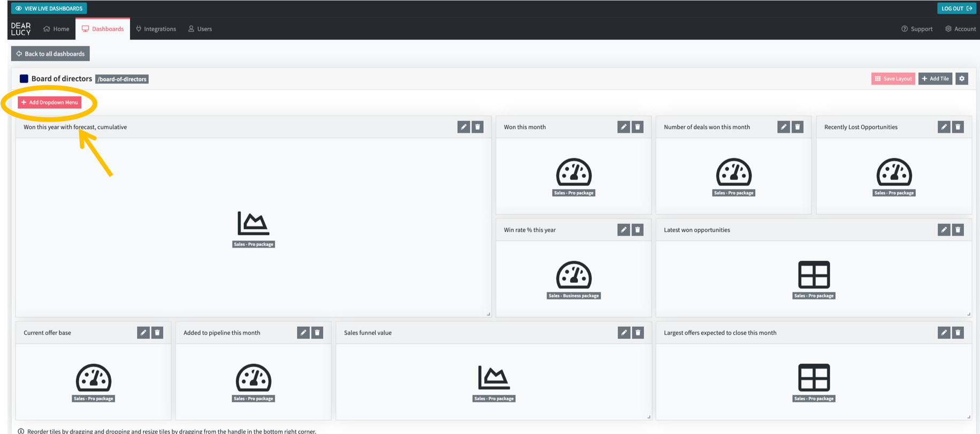980x434 pixels.
Task: Click gauge icon in 'Won this month' tile
Action: pyautogui.click(x=574, y=172)
